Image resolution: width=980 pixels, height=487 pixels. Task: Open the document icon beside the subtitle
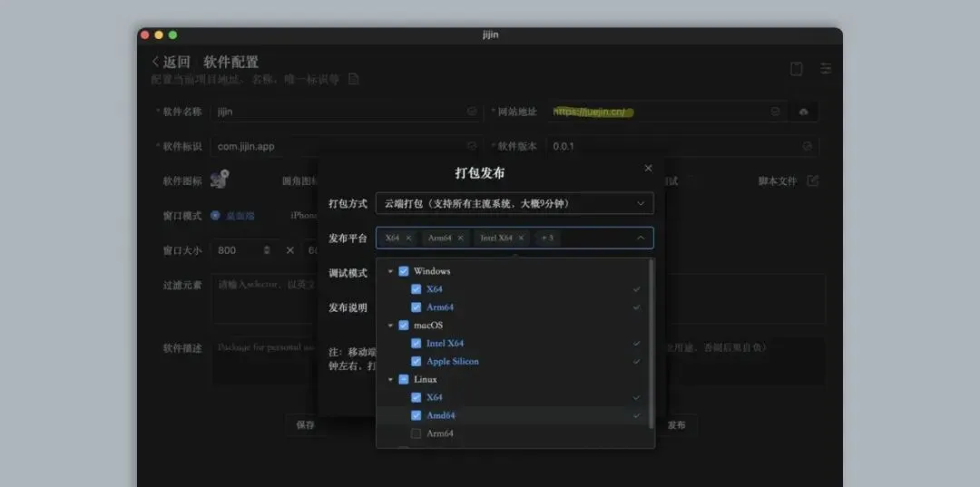click(x=353, y=79)
